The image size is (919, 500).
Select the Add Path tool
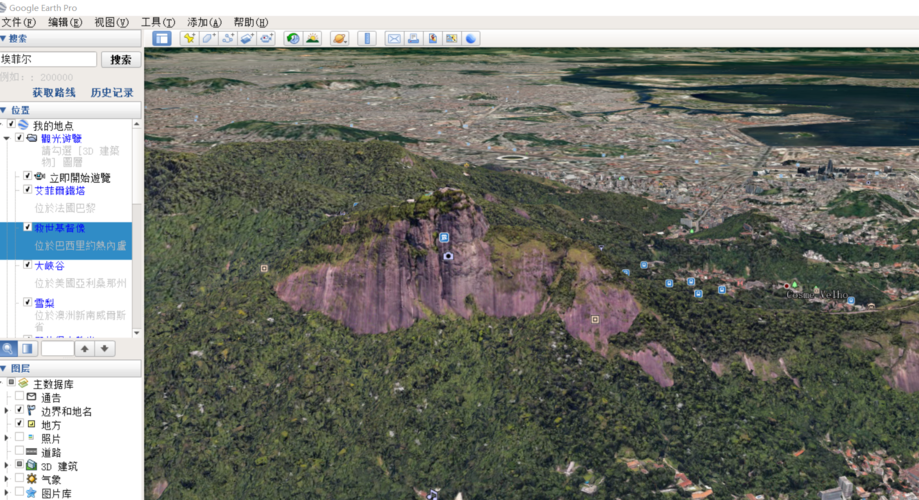click(227, 39)
